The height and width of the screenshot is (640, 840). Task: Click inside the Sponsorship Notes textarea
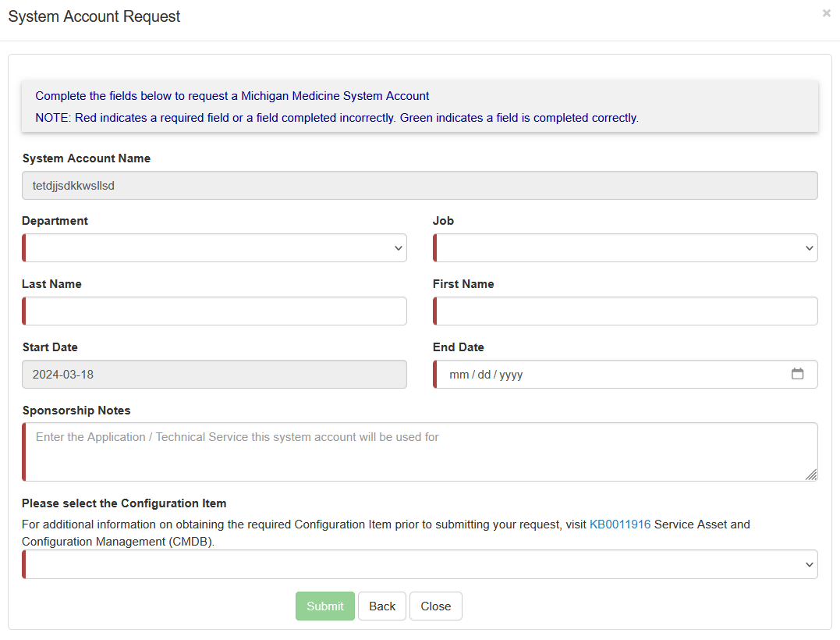click(x=420, y=451)
